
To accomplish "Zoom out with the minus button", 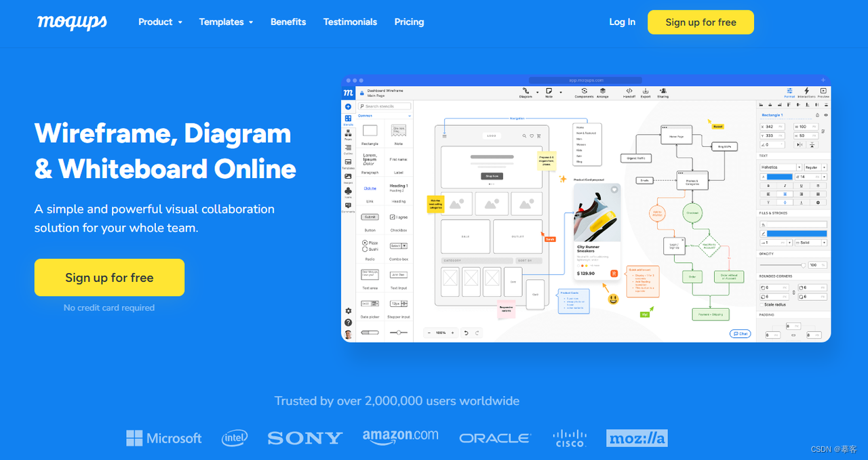I will (430, 333).
